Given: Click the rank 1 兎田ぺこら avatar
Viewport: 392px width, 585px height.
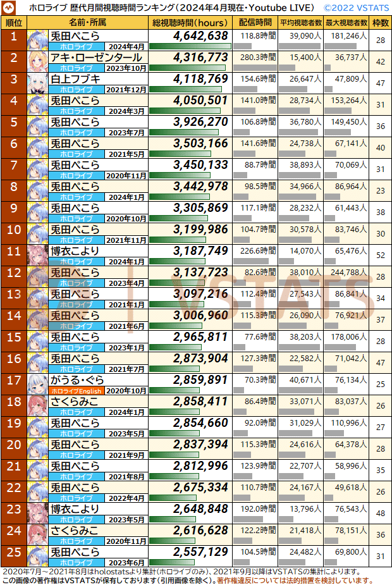Looking at the screenshot, I should 38,40.
